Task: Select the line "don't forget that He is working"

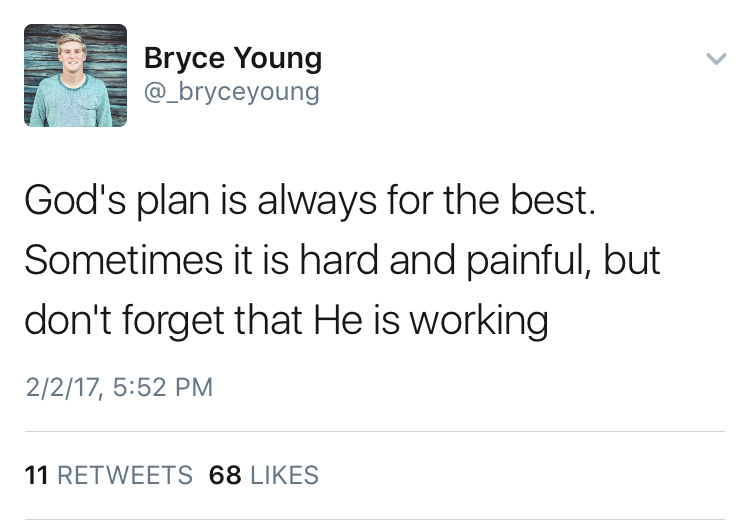Action: [287, 321]
